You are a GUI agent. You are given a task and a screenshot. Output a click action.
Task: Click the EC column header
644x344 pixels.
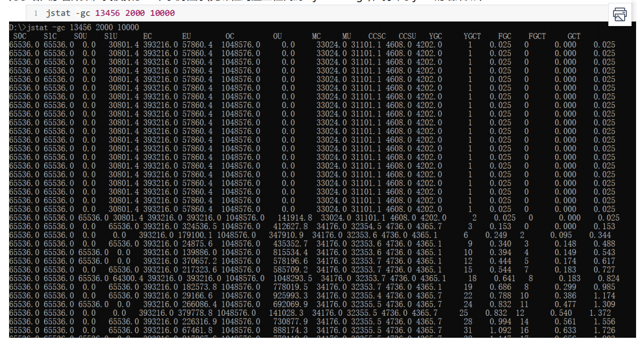click(147, 36)
